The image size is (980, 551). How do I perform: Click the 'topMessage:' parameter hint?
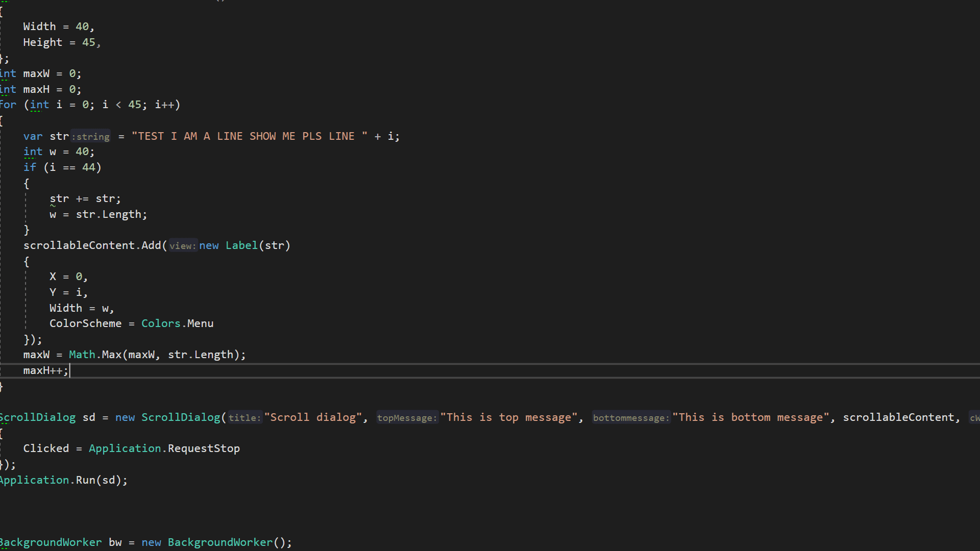[407, 418]
